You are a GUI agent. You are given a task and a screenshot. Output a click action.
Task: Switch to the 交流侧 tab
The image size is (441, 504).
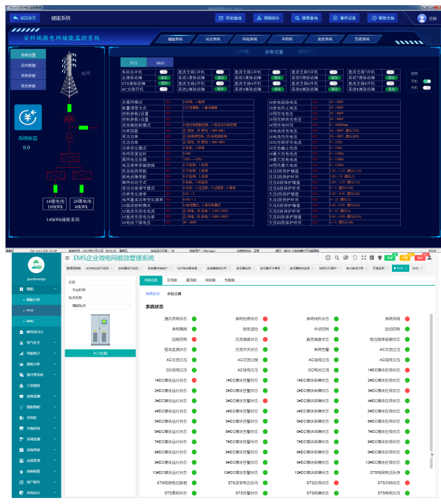tap(172, 280)
